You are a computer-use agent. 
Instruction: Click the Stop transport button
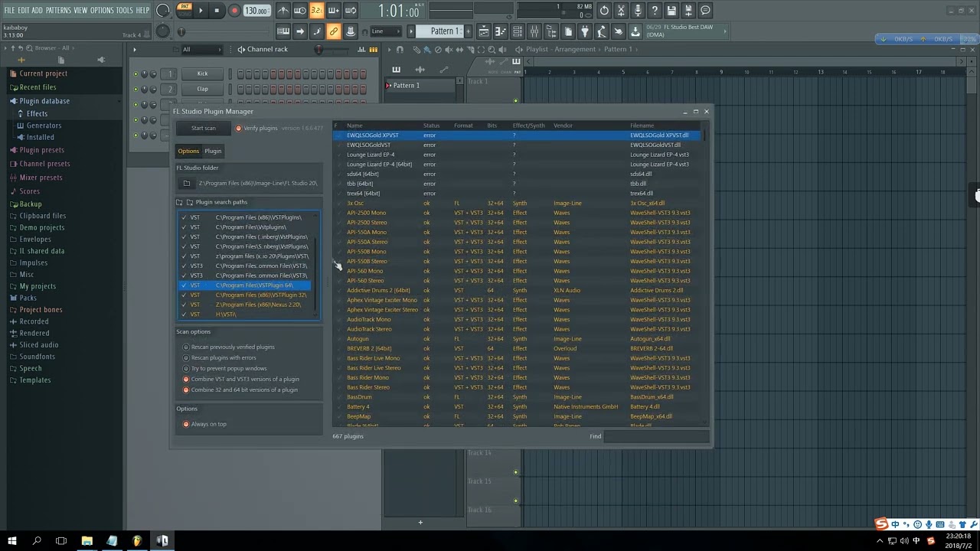pos(217,11)
